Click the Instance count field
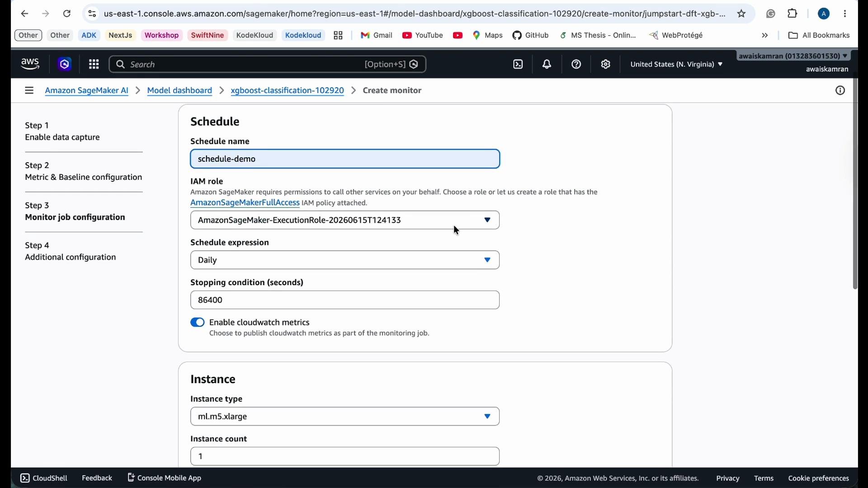868x488 pixels. 345,457
